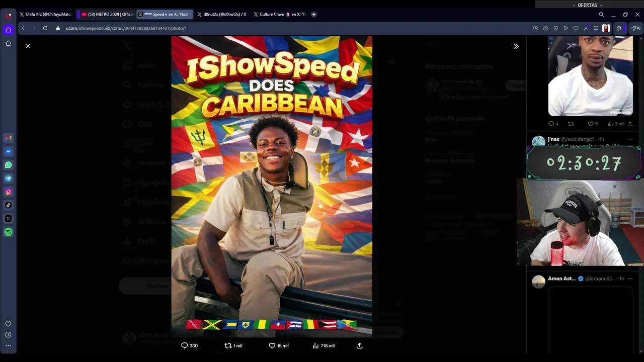Add page to bookmarks heart in toolbar
Image resolution: width=644 pixels, height=362 pixels.
pos(576,28)
